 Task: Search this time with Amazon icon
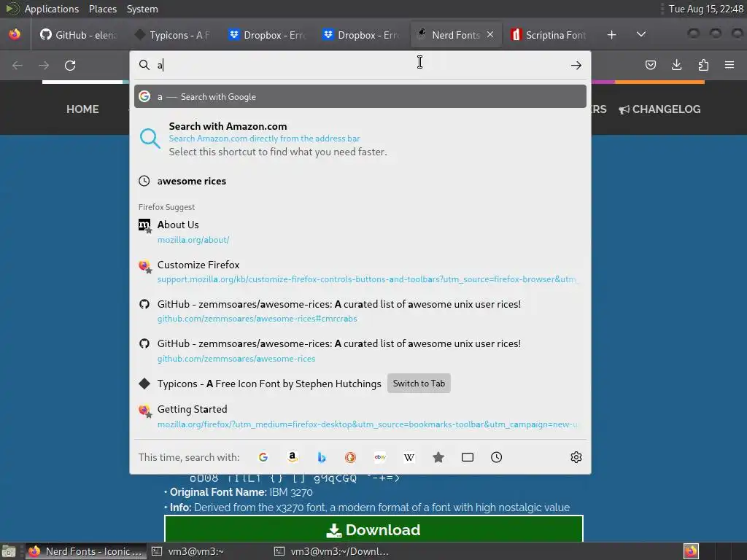click(293, 457)
